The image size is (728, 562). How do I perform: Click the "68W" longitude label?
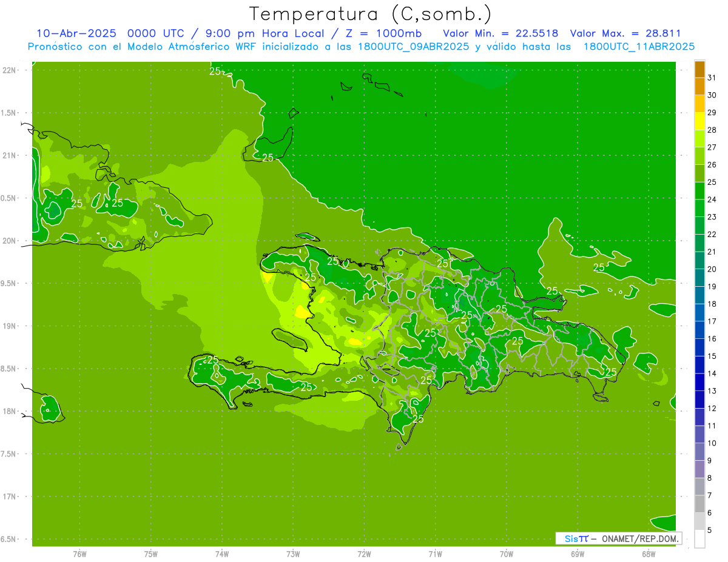click(x=649, y=554)
